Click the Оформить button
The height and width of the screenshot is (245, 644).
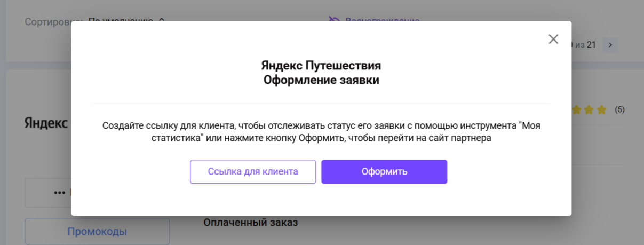click(x=384, y=172)
